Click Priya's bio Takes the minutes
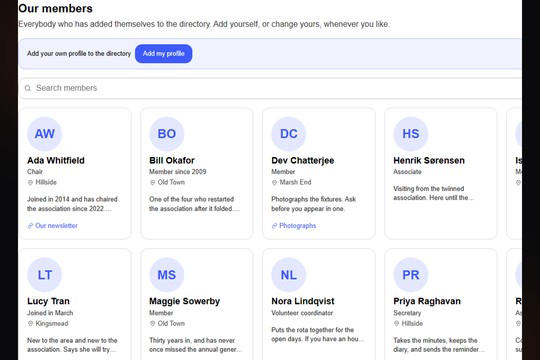Viewport: 540px width, 360px height. [439, 345]
